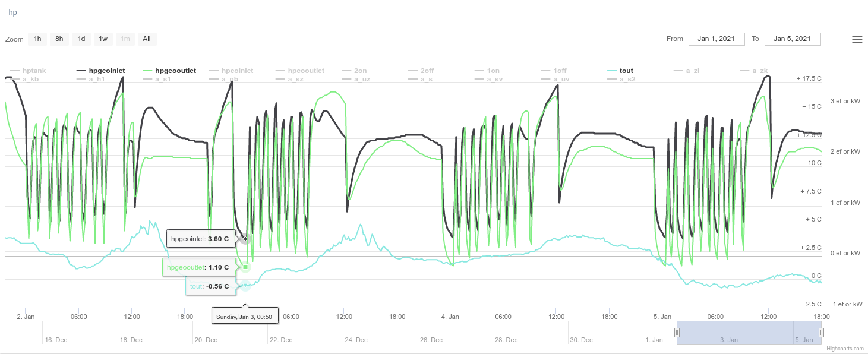868x354 pixels.
Task: Click the To date field
Action: pyautogui.click(x=793, y=39)
